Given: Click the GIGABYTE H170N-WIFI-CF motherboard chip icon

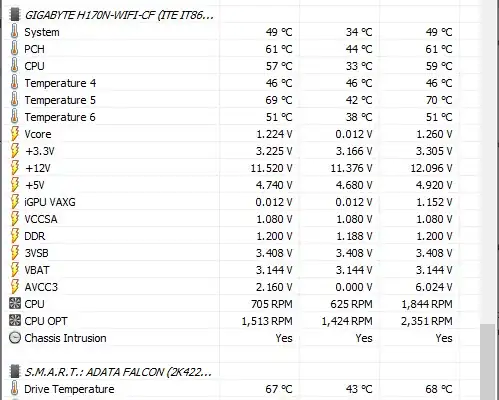Looking at the screenshot, I should 14,15.
